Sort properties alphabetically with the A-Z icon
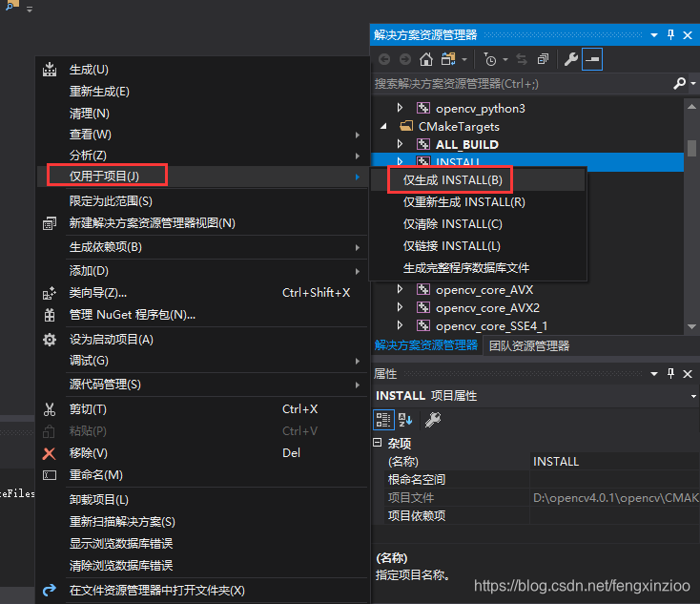The width and height of the screenshot is (700, 604). click(x=405, y=420)
